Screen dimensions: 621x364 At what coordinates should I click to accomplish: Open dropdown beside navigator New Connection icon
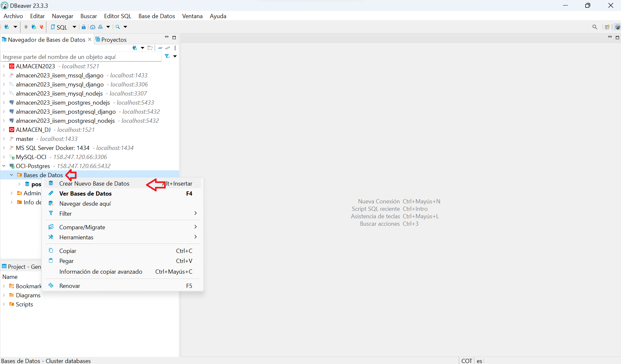(142, 48)
